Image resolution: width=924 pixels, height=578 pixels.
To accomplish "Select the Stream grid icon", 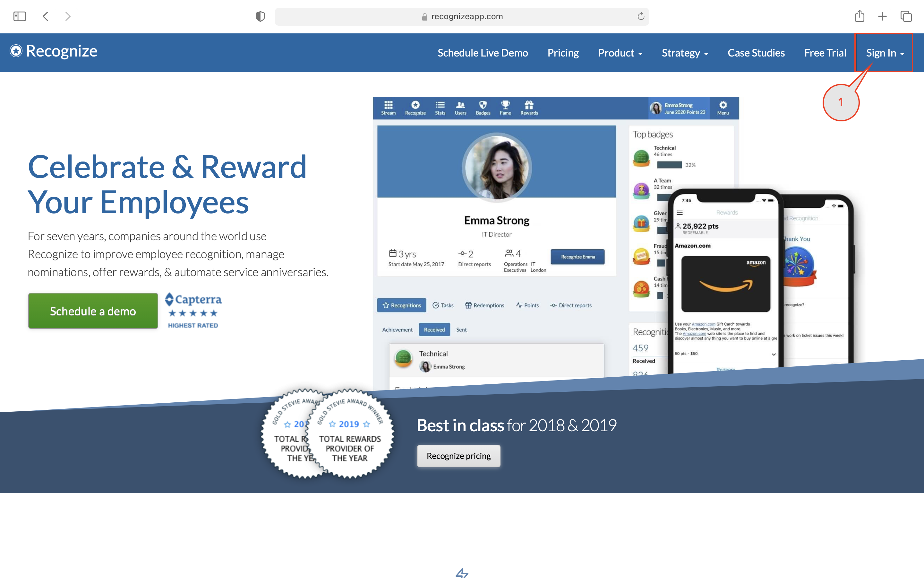I will (388, 108).
